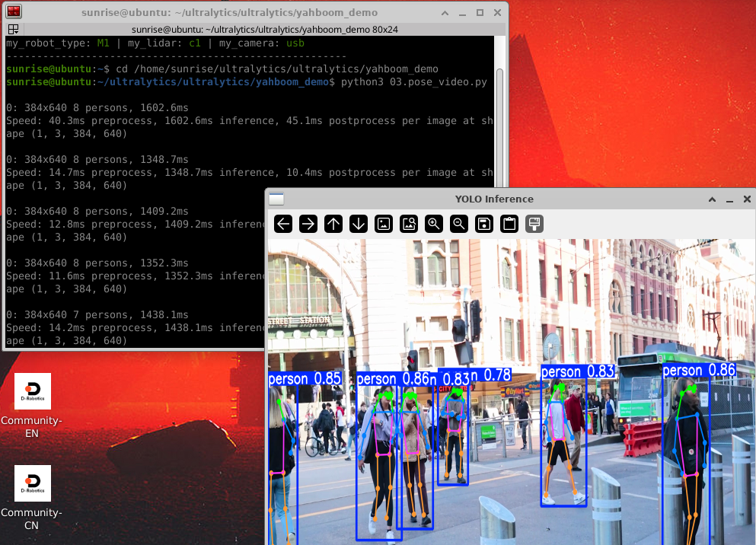Minimize the YOLO Inference window
Viewport: 756px width, 545px height.
point(729,199)
